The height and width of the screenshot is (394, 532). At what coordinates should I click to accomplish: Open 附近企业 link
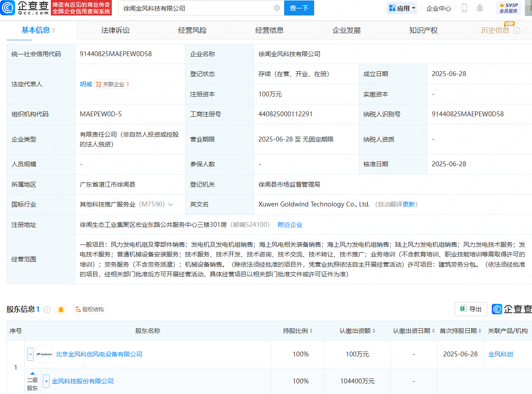[x=290, y=225]
